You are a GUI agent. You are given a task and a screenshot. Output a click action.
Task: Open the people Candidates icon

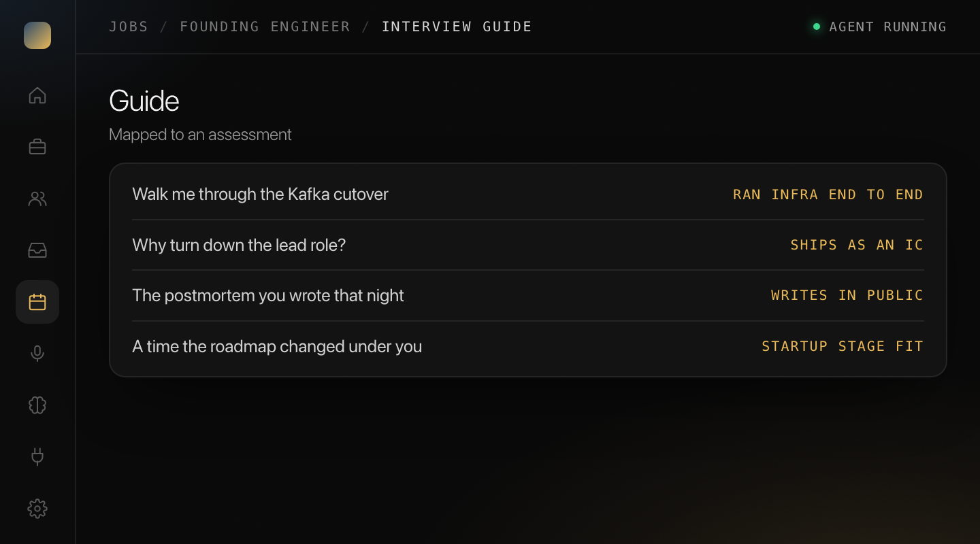coord(37,199)
